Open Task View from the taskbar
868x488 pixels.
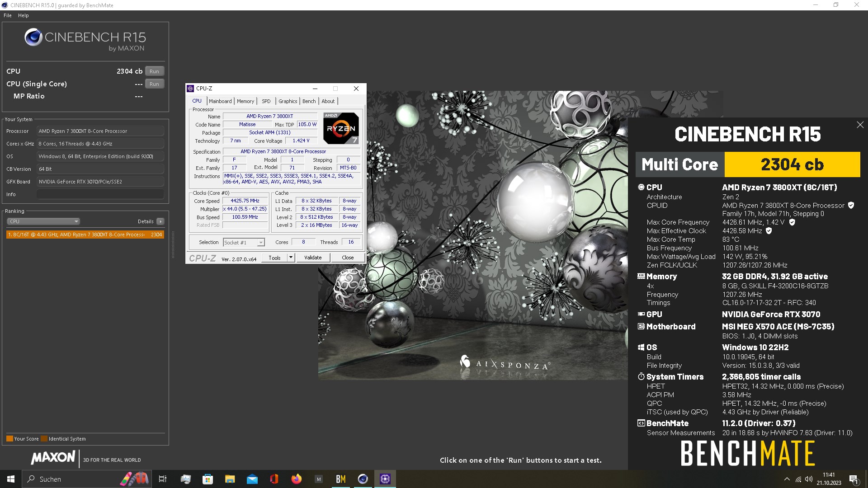tap(163, 479)
